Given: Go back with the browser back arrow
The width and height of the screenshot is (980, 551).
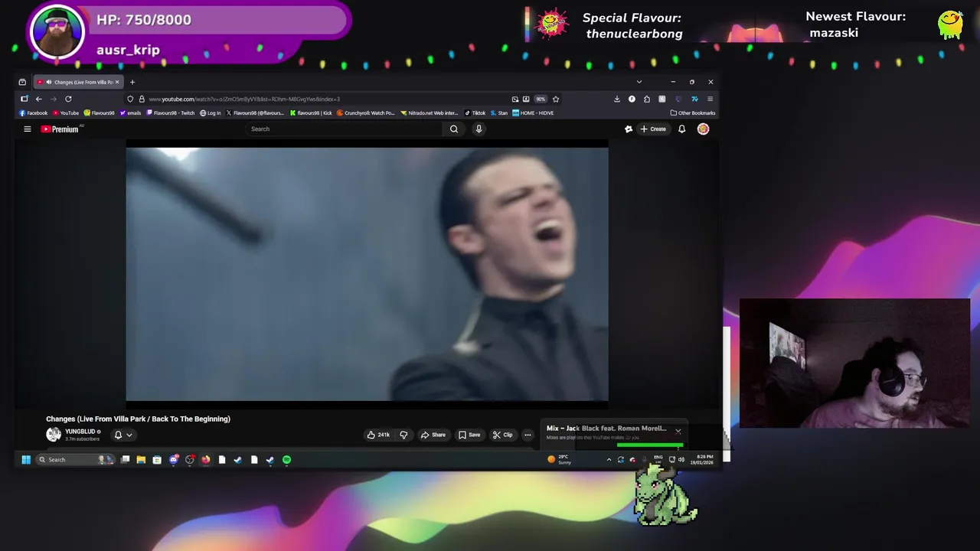Looking at the screenshot, I should coord(38,99).
